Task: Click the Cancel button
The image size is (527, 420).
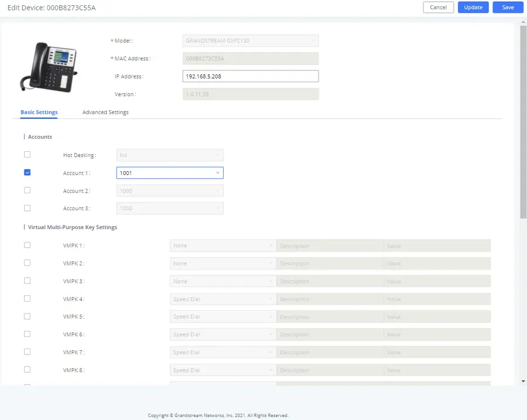Action: point(438,8)
